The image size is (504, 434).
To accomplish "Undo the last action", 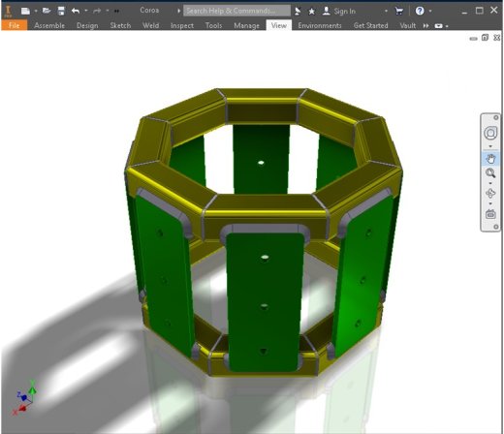I will (x=76, y=11).
